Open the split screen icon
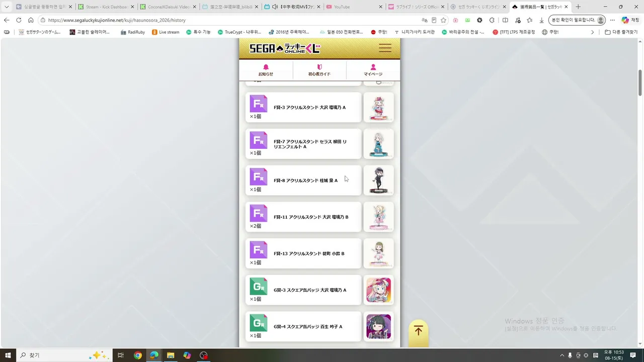 tap(505, 20)
